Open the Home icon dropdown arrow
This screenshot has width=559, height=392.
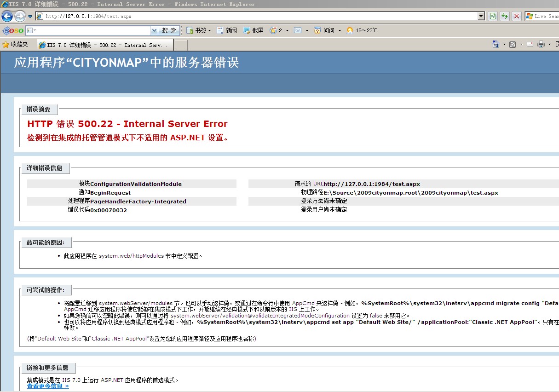(x=504, y=45)
